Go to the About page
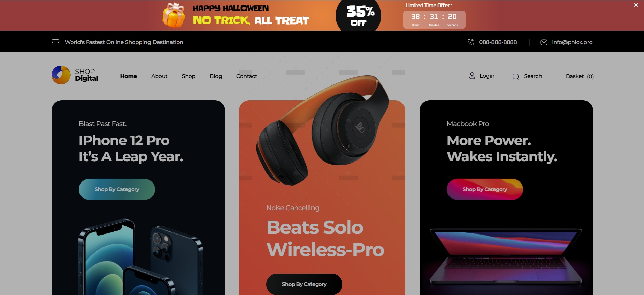 tap(159, 76)
